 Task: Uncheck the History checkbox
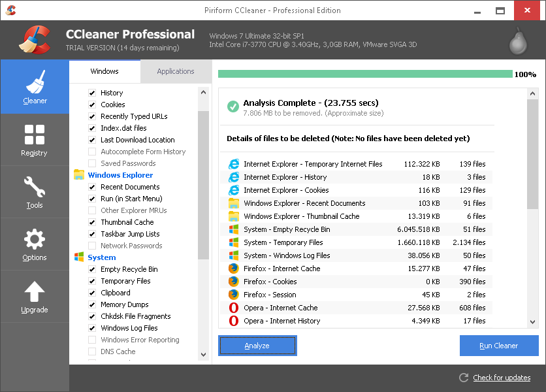tap(92, 93)
